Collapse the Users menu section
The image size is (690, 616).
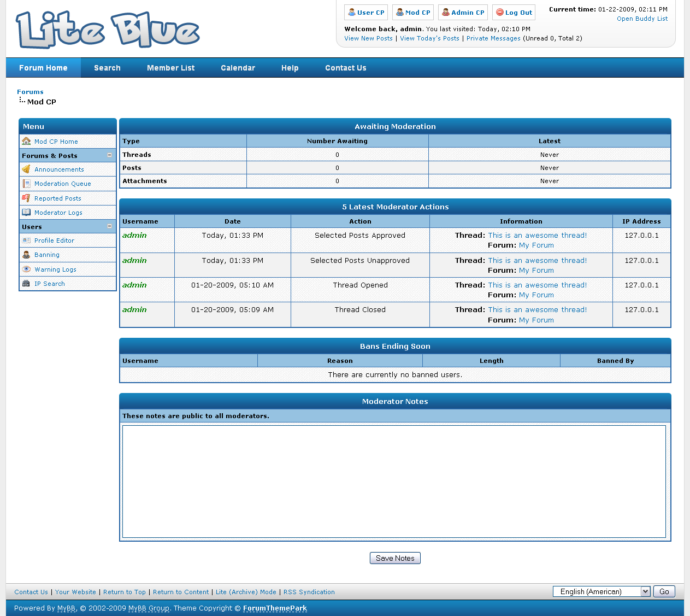click(x=109, y=226)
